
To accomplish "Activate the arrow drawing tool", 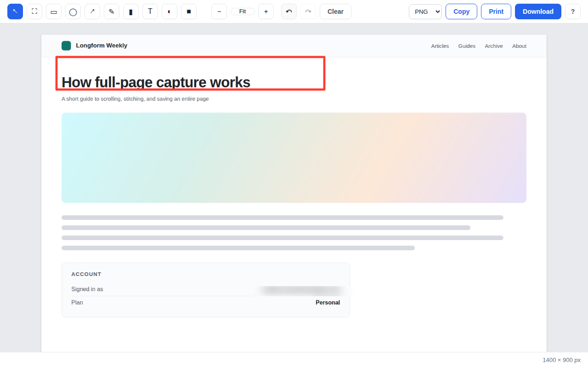I will (92, 11).
